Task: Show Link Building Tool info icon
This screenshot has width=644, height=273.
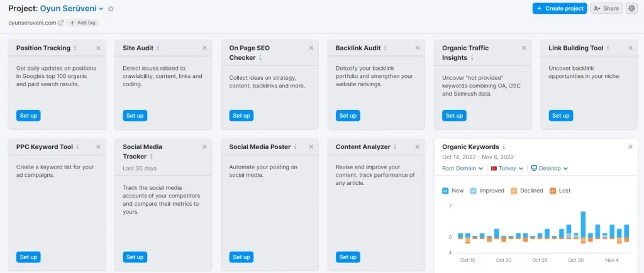Action: 608,48
